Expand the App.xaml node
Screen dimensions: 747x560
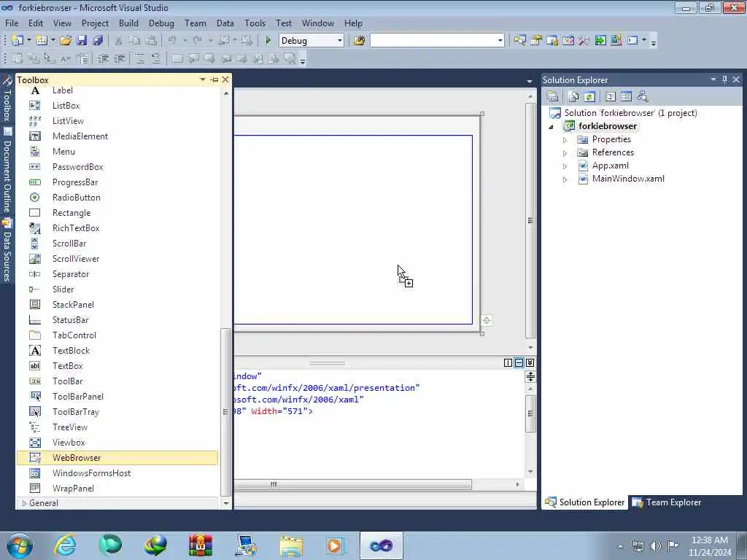(565, 166)
